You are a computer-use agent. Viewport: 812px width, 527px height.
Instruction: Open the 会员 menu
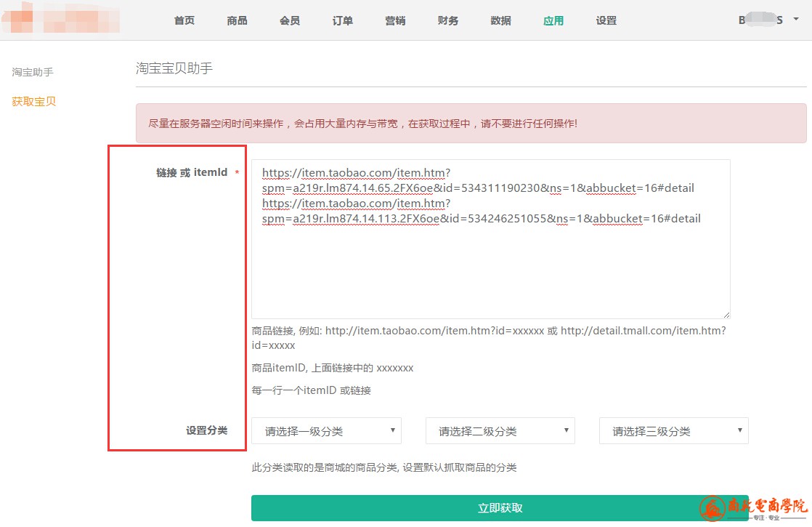(x=290, y=21)
